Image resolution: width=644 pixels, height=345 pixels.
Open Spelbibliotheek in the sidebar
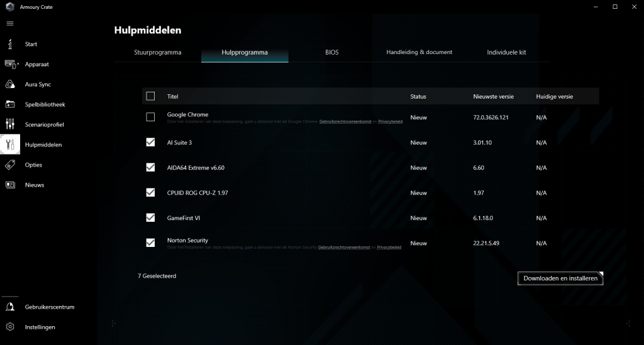tap(45, 104)
